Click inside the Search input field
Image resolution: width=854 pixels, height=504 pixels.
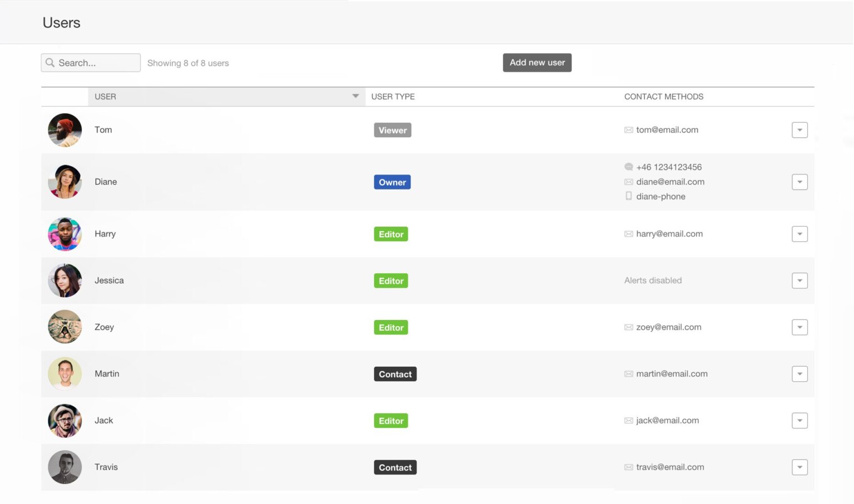click(95, 63)
